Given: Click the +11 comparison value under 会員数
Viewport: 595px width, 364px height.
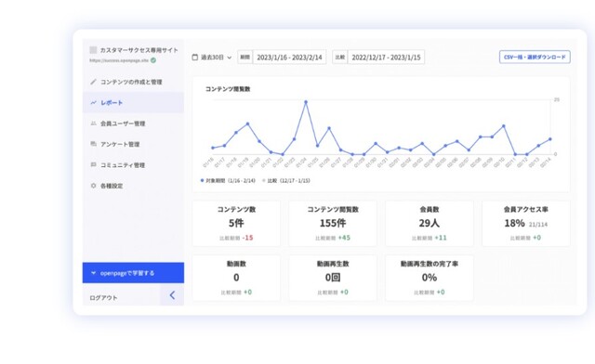Looking at the screenshot, I should [x=441, y=238].
